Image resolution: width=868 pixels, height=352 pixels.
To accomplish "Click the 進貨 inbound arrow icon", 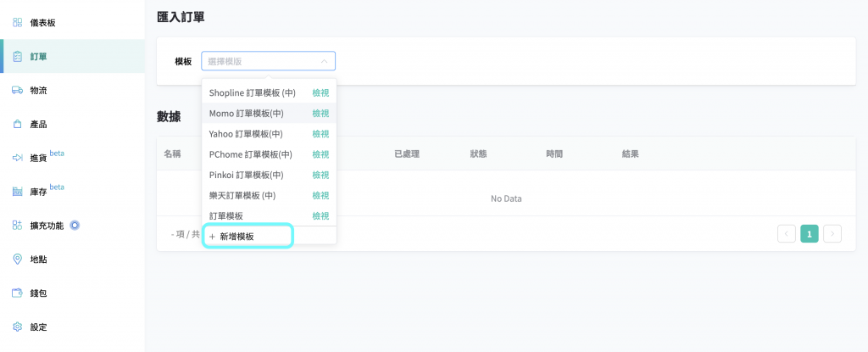I will [x=17, y=158].
